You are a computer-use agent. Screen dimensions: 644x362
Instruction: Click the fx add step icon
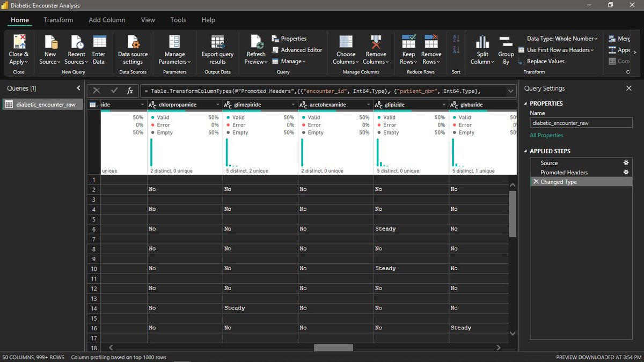coord(130,91)
